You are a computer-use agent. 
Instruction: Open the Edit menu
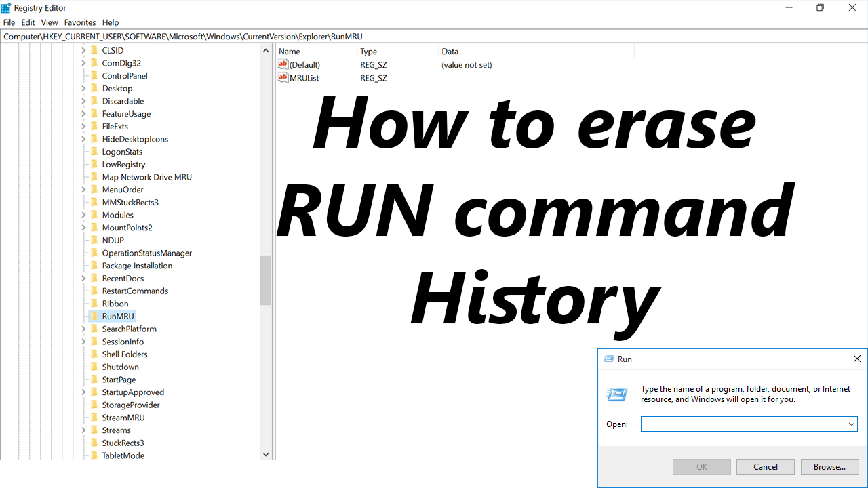(28, 22)
